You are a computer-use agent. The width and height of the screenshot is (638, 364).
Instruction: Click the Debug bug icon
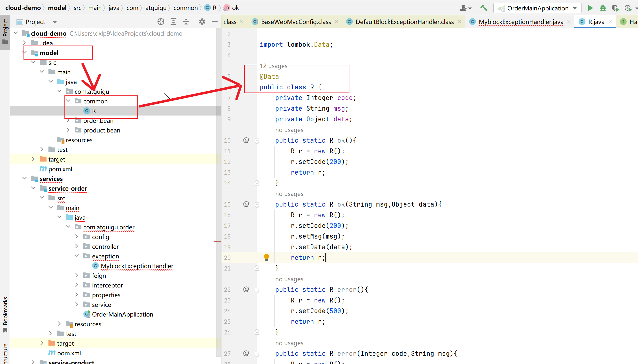[603, 8]
